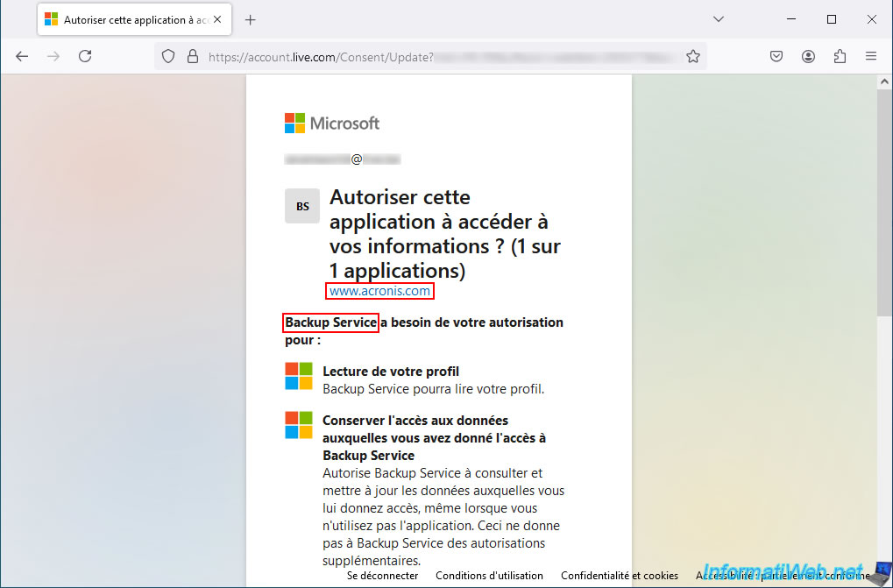Open 'Conditions d'utilisation' footer link
Screen dimensions: 893x588
[x=489, y=576]
